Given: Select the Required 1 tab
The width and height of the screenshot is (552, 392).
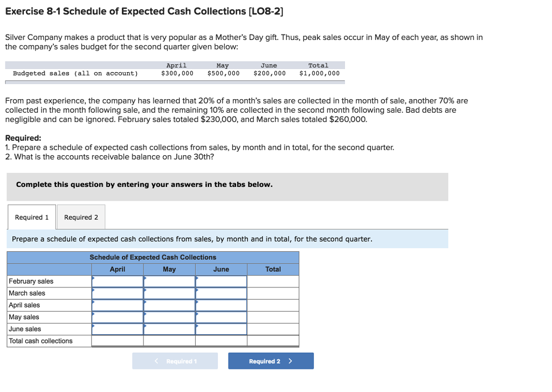Looking at the screenshot, I should [31, 217].
